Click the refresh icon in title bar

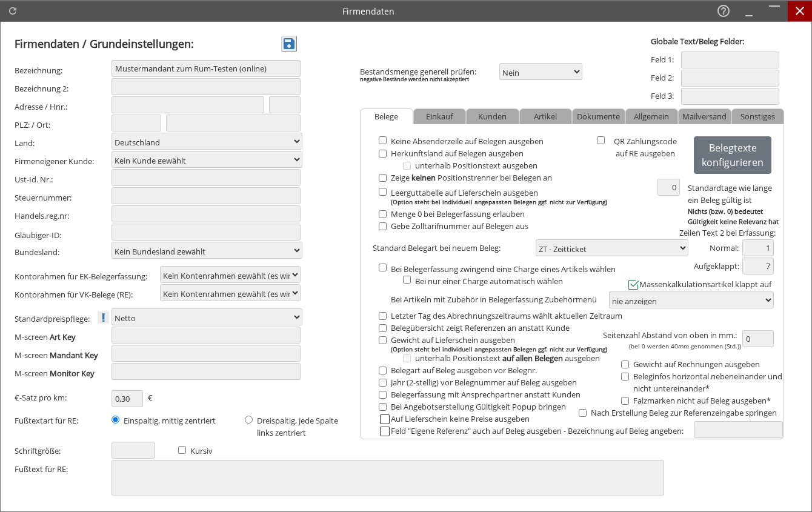(13, 11)
